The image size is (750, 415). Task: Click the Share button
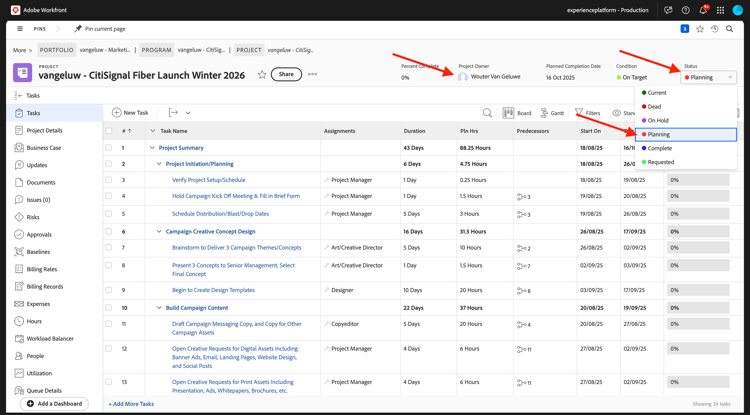[x=286, y=74]
